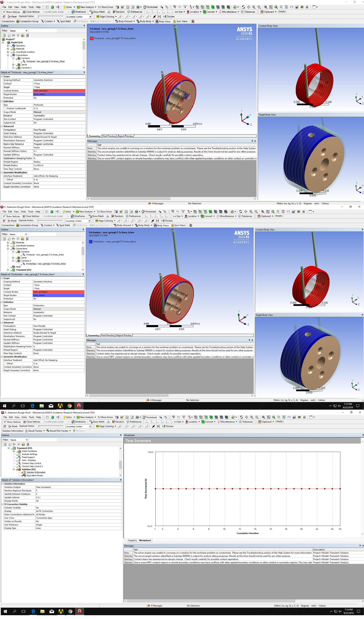Toggle the Friction Coefficient parameter checkbox
The width and height of the screenshot is (364, 619).
[x=5, y=108]
